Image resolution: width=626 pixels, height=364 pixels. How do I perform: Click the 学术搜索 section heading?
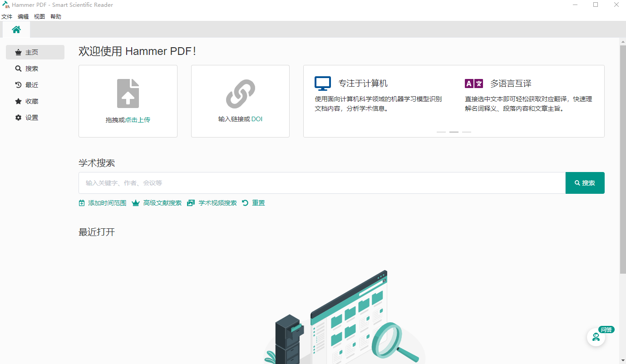pos(97,163)
